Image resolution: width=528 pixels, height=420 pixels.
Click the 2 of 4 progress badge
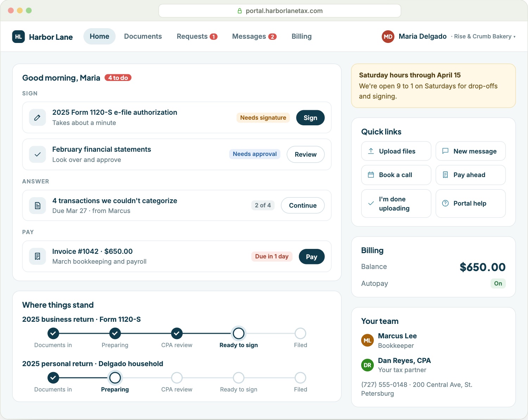[x=263, y=205]
